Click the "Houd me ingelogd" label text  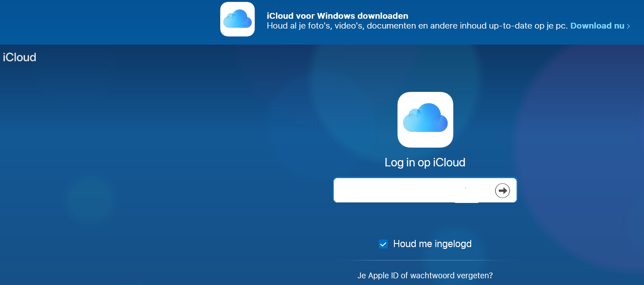(432, 244)
